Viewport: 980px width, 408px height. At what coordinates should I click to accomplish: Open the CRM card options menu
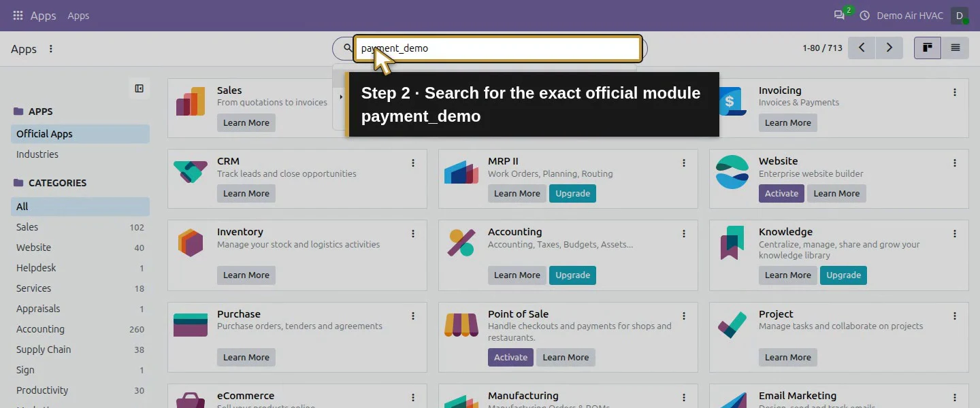(x=413, y=163)
